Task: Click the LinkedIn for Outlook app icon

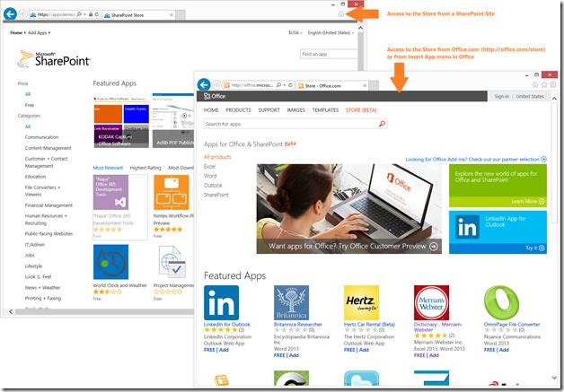Action: click(221, 302)
